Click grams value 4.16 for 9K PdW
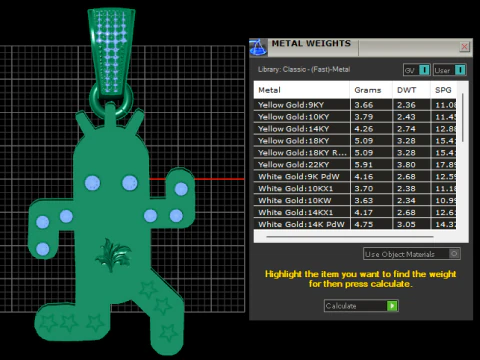 (x=364, y=177)
